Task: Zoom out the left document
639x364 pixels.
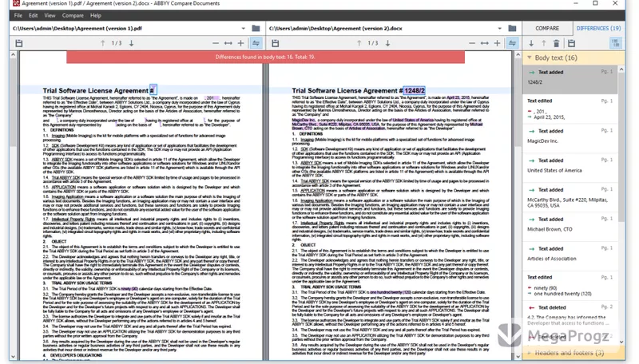Action: pos(216,43)
